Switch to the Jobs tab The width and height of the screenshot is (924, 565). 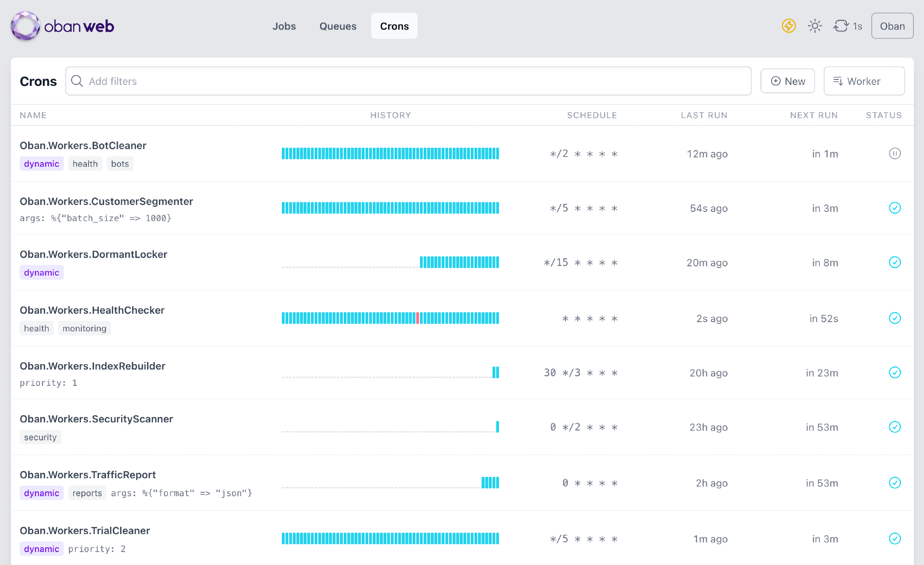coord(284,26)
